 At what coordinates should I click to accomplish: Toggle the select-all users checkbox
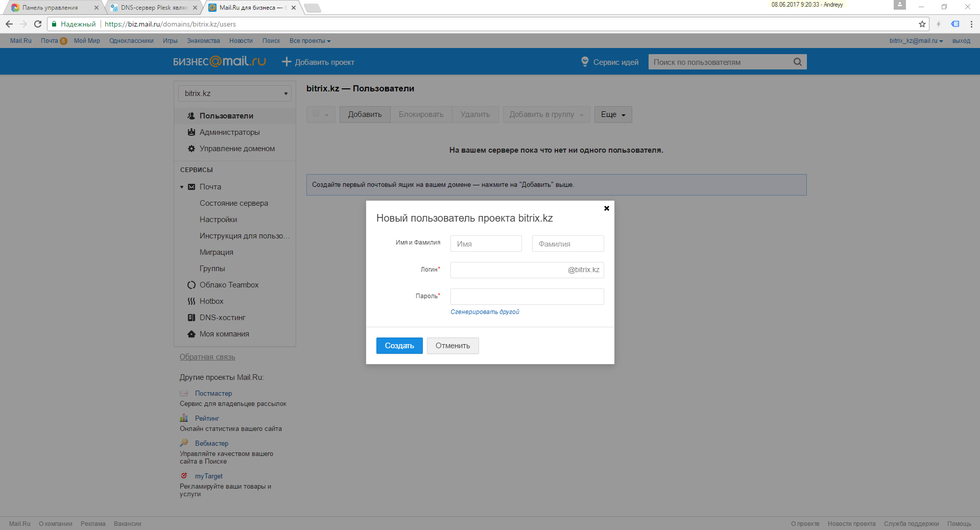pyautogui.click(x=316, y=114)
